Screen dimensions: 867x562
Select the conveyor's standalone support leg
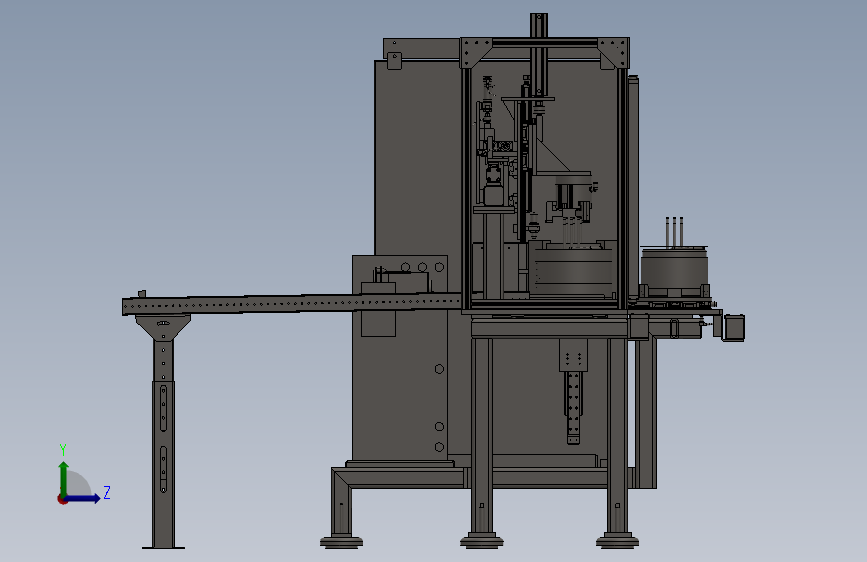click(163, 431)
